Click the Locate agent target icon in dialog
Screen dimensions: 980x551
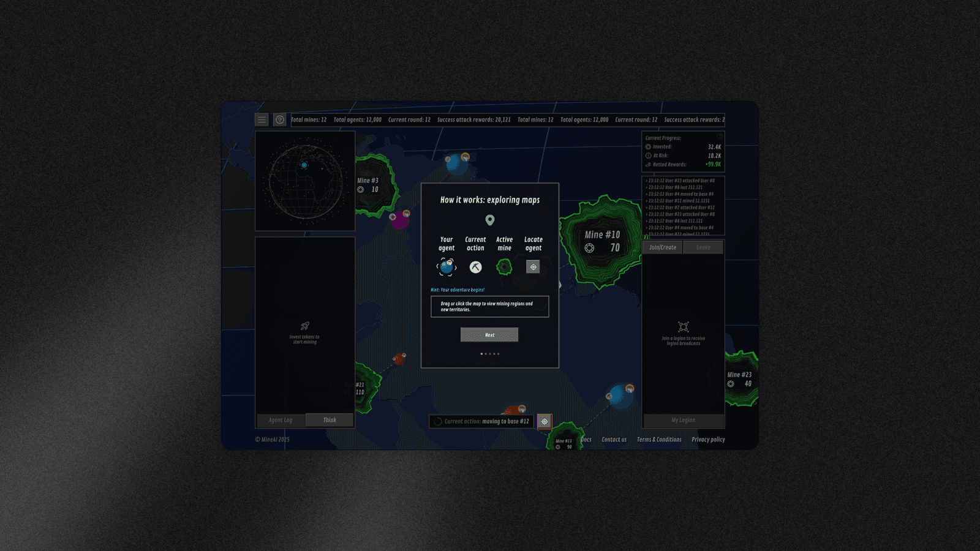click(x=533, y=267)
